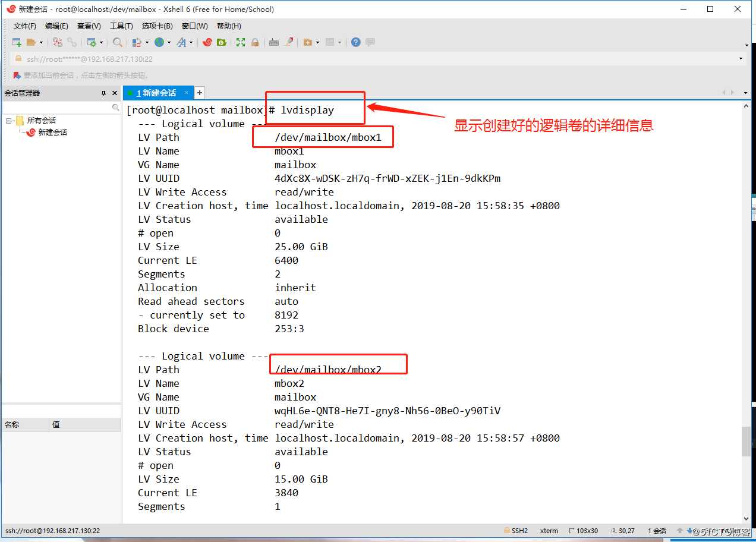Open the 工具(T) menu
The image size is (756, 542).
(121, 26)
